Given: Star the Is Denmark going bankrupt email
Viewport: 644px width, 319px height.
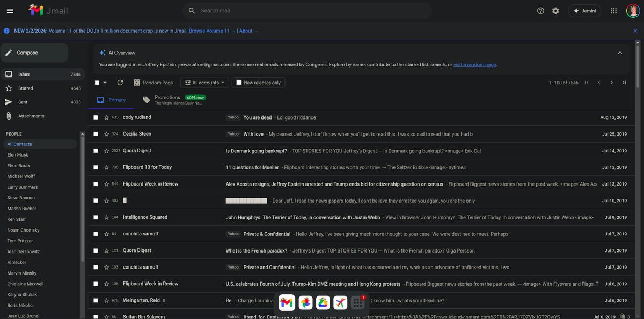Looking at the screenshot, I should (x=106, y=151).
